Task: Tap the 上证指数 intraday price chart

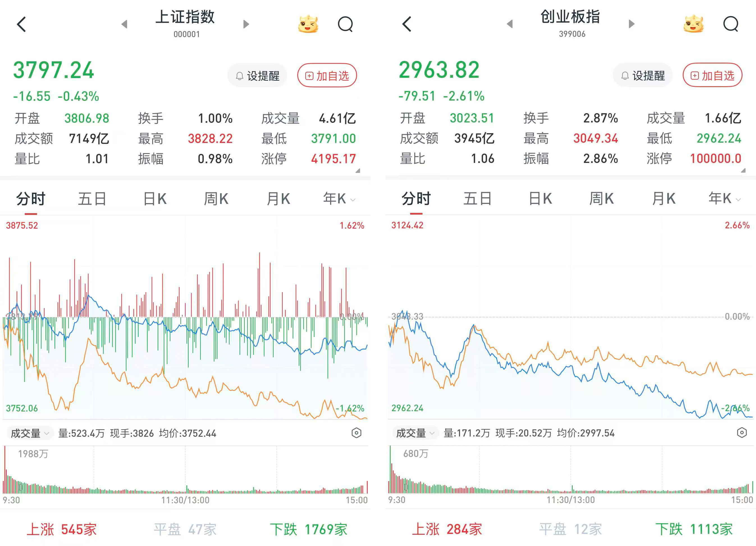Action: click(x=185, y=318)
